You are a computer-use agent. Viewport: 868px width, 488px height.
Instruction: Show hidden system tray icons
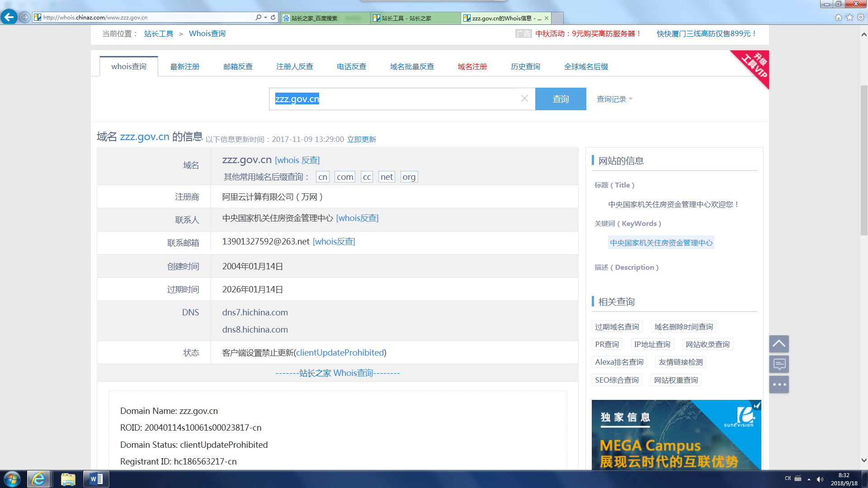click(809, 479)
